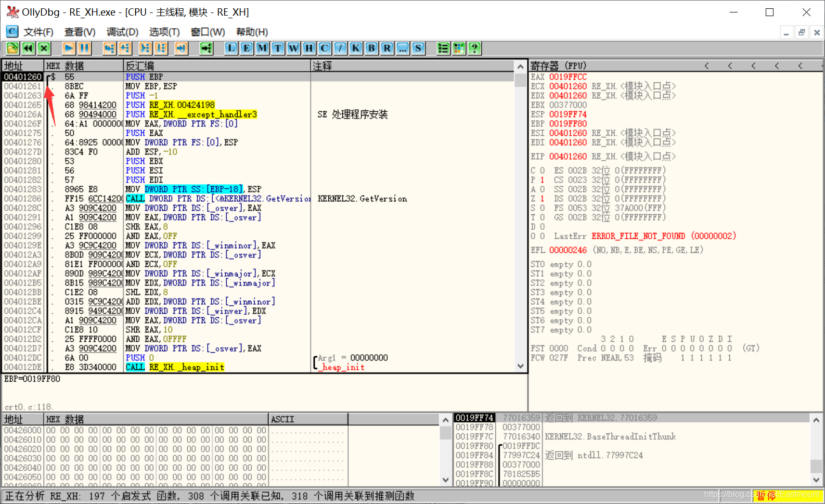Image resolution: width=825 pixels, height=504 pixels.
Task: Show Breakpoints via B button
Action: (371, 48)
